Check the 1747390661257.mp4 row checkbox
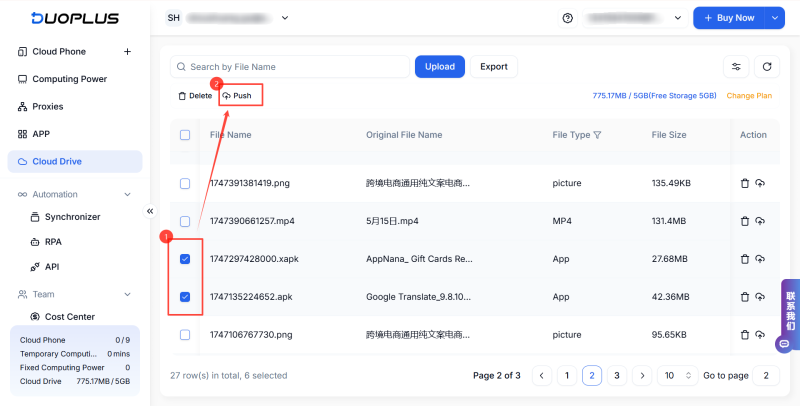The image size is (800, 406). pos(185,221)
